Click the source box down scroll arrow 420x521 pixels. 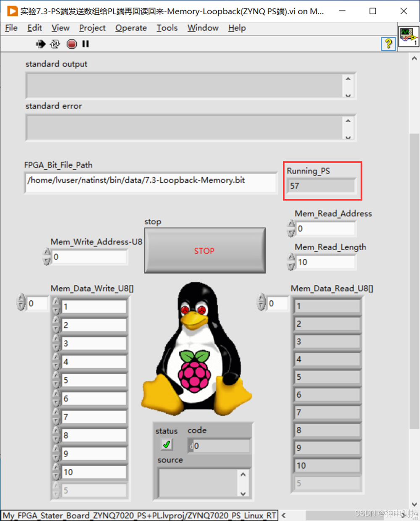[243, 493]
